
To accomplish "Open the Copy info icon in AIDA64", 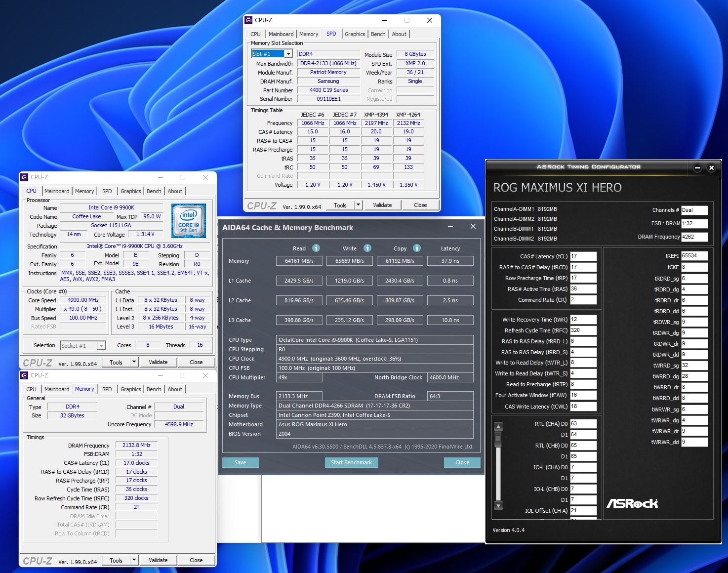I will pyautogui.click(x=417, y=248).
